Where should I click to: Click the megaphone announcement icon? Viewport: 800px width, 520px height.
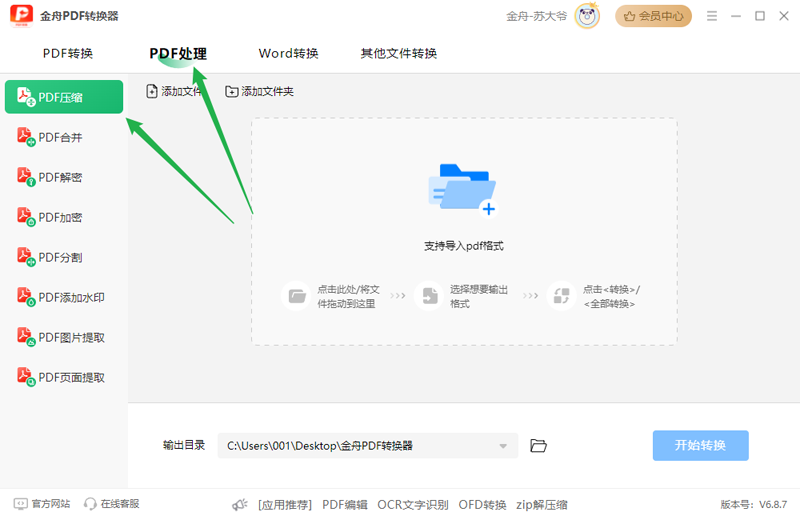tap(239, 505)
